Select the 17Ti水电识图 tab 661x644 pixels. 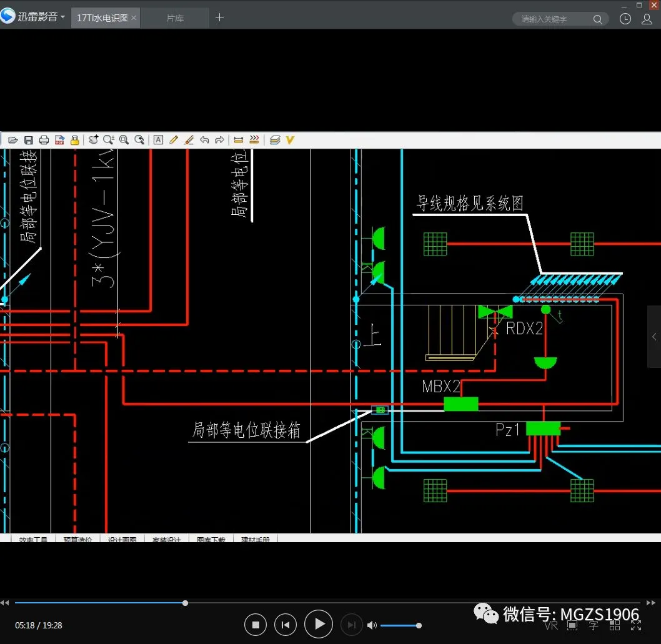coord(101,18)
